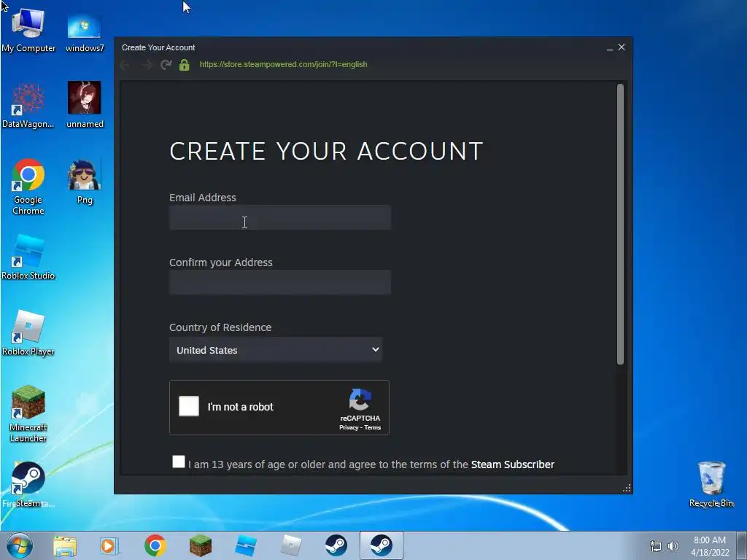Screen dimensions: 747x560
Task: Click the active Steam window taskbar button
Action: tap(381, 545)
